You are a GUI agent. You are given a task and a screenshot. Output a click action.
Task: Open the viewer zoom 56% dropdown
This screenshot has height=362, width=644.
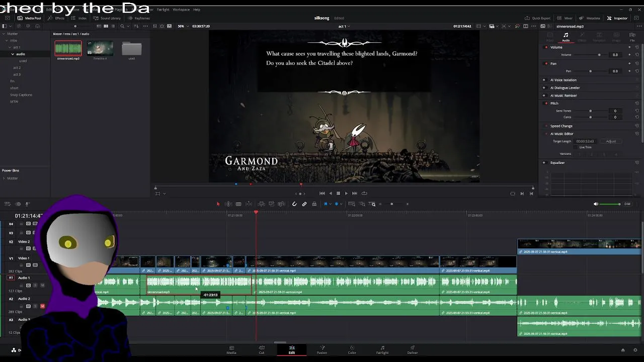pos(182,26)
